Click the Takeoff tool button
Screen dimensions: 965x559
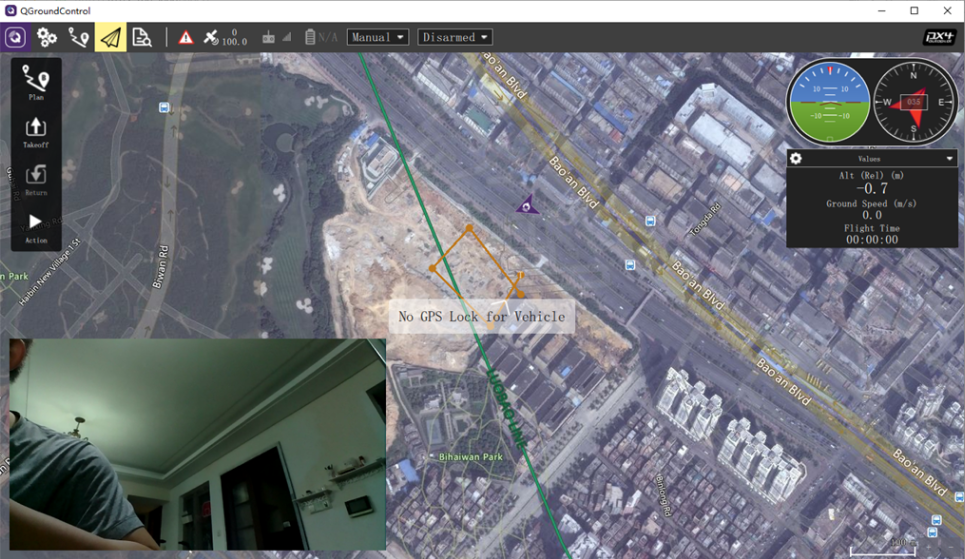click(36, 132)
